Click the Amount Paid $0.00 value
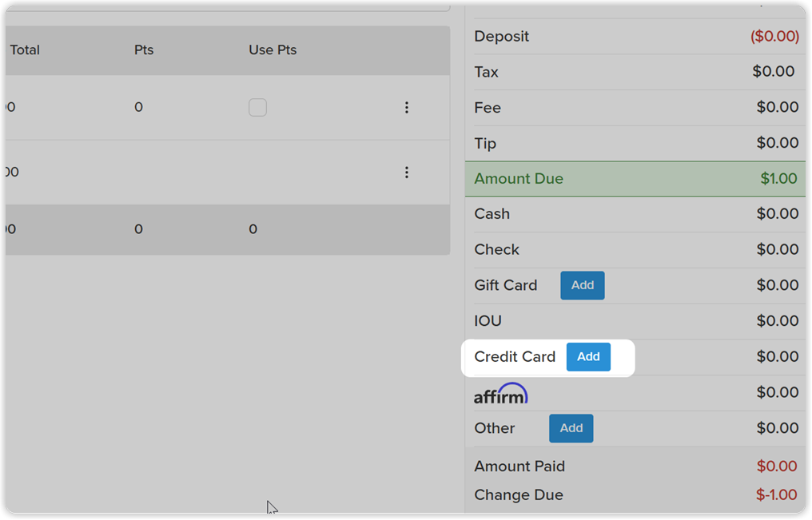Viewport: 812px width, 520px height. click(x=777, y=466)
